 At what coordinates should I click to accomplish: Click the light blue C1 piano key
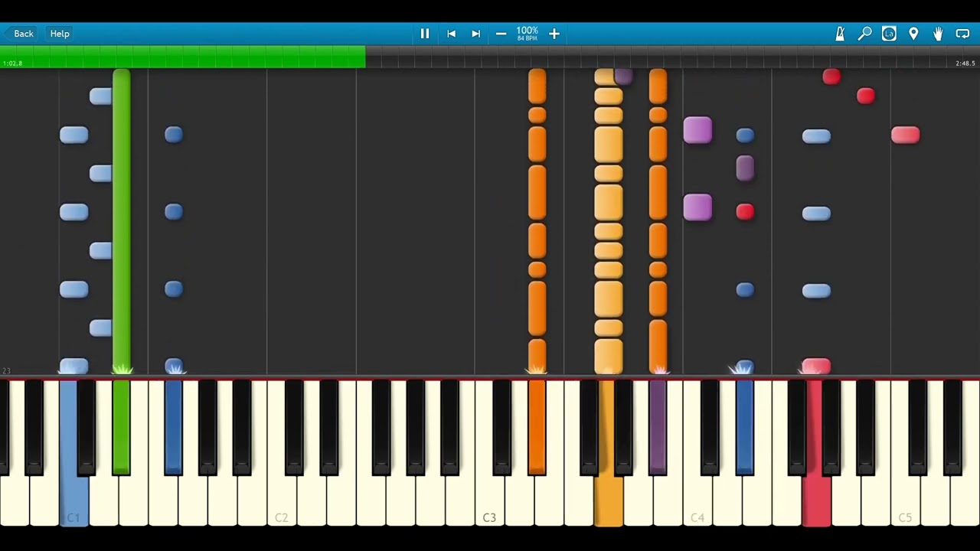pos(73,453)
